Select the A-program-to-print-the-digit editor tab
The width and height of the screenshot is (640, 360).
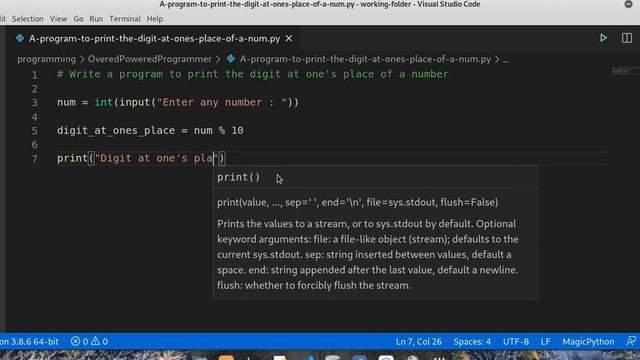click(x=154, y=38)
